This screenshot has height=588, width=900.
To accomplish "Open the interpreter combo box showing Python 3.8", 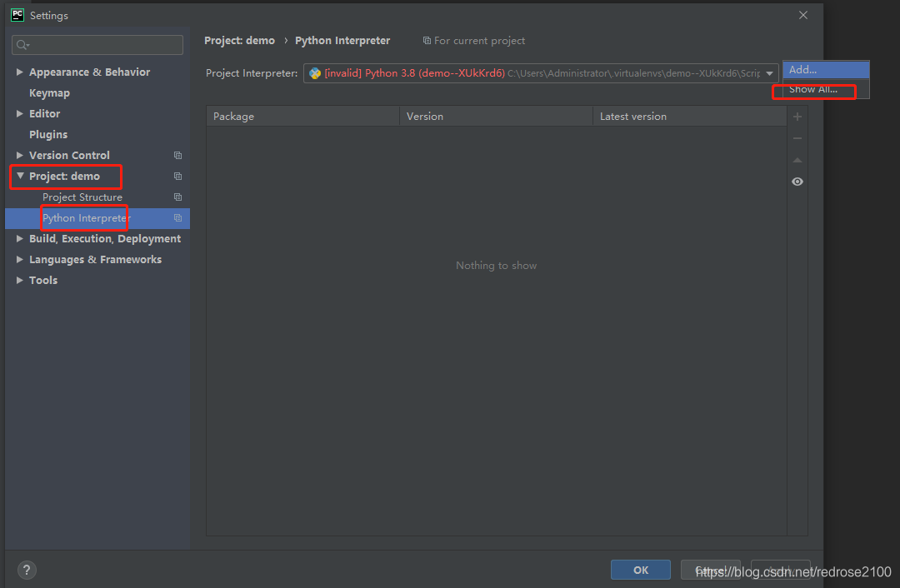I will coord(541,73).
